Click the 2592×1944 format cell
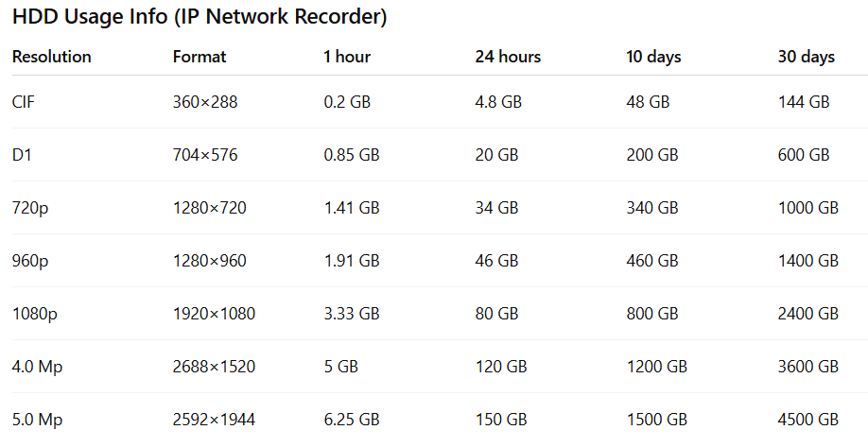Viewport: 868px width, 447px height. pos(214,420)
